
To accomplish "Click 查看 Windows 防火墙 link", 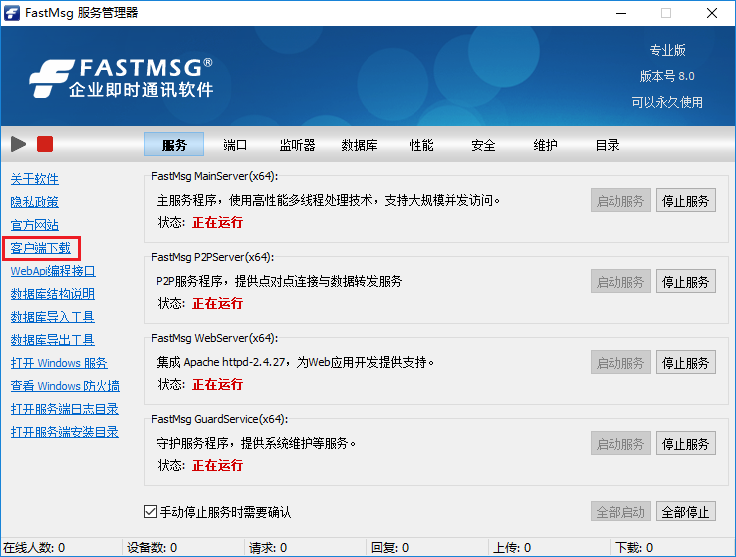I will pos(65,386).
